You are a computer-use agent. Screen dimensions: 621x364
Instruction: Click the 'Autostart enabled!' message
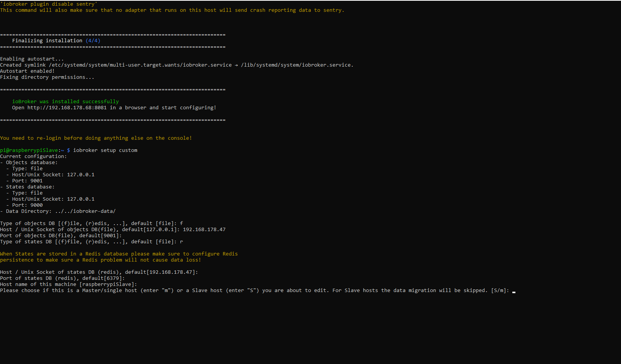(x=27, y=71)
